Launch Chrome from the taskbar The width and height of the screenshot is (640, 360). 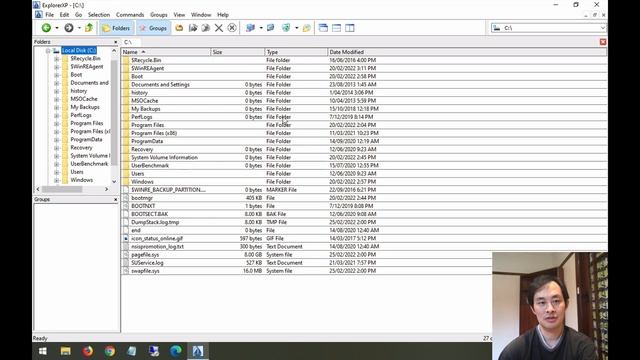click(109, 351)
